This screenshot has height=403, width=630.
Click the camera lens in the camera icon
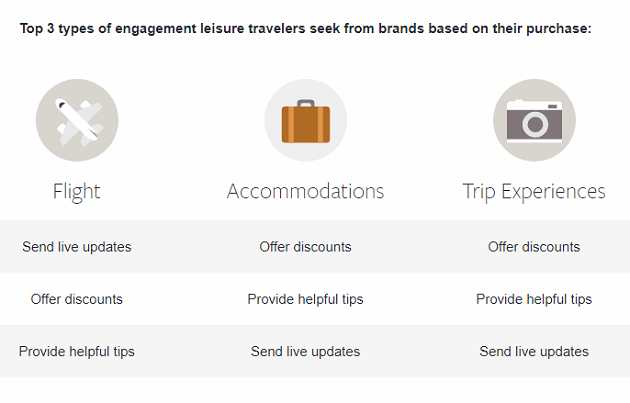tap(535, 124)
